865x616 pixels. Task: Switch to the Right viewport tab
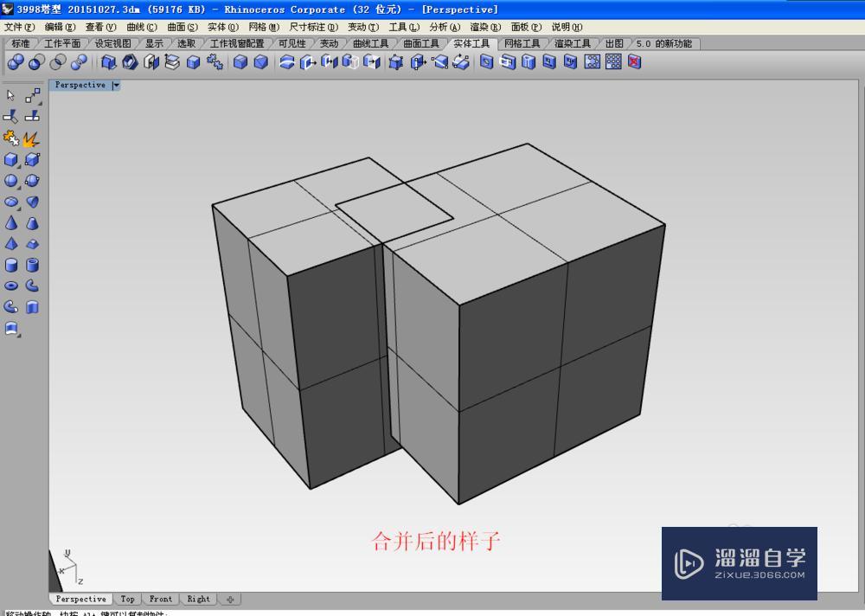pyautogui.click(x=199, y=599)
